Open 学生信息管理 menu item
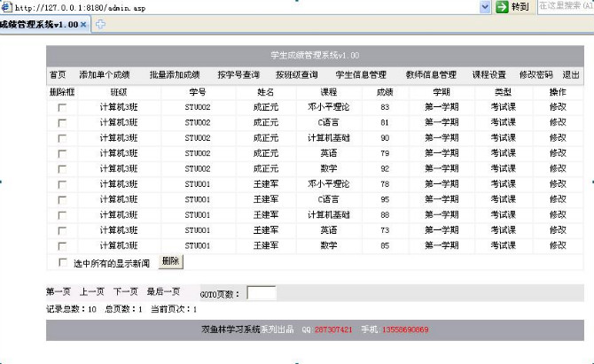594x364 pixels. 361,75
